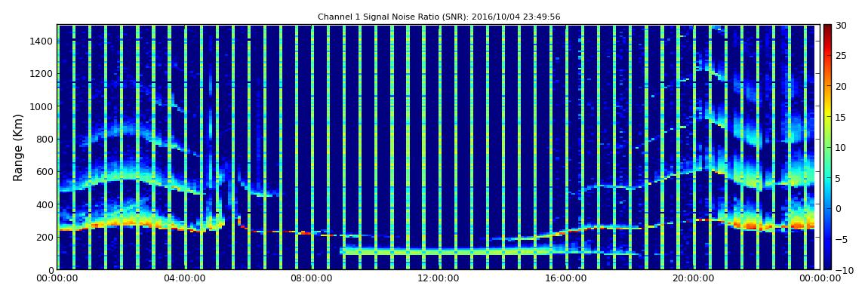Click the 400 range tick label
This screenshot has height=307, width=868.
click(x=45, y=204)
